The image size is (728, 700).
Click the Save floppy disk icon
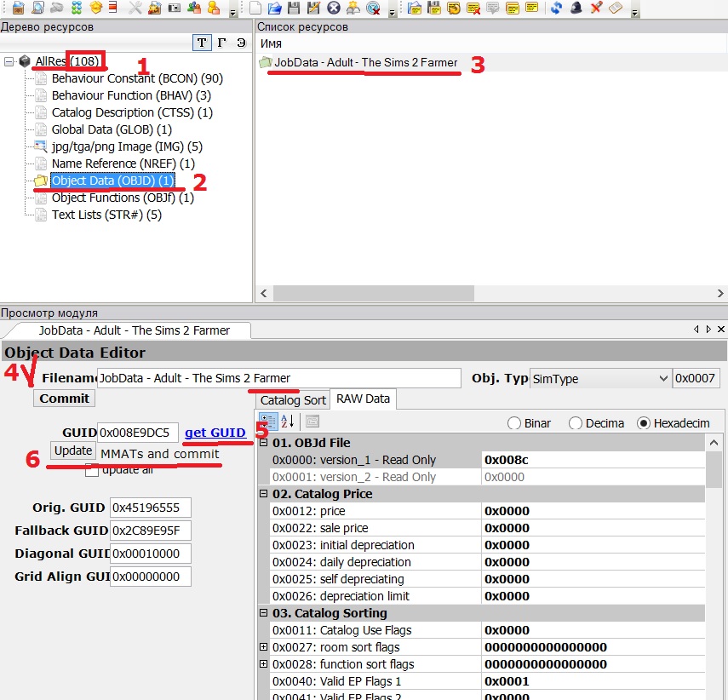[x=294, y=9]
